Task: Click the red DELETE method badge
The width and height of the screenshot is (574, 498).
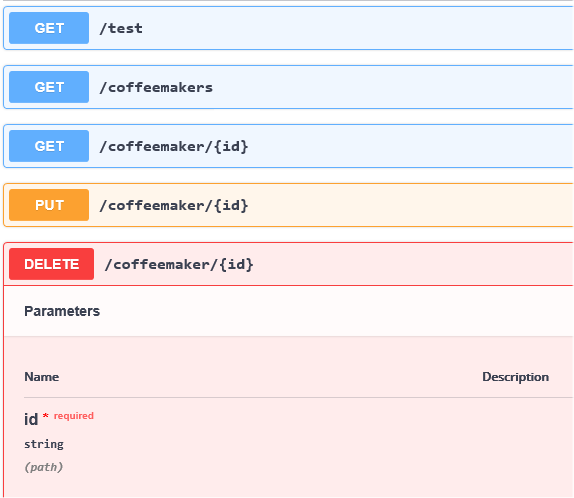Action: pos(51,264)
